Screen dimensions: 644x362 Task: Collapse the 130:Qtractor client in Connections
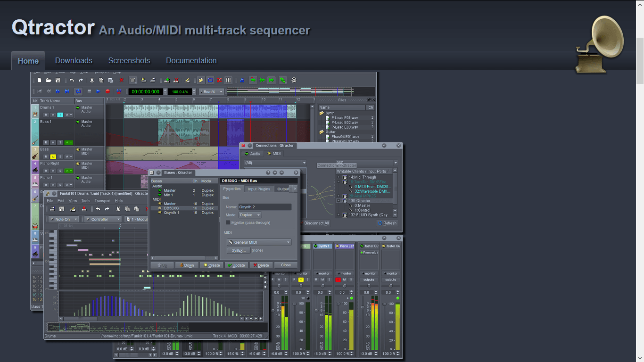[x=339, y=201]
